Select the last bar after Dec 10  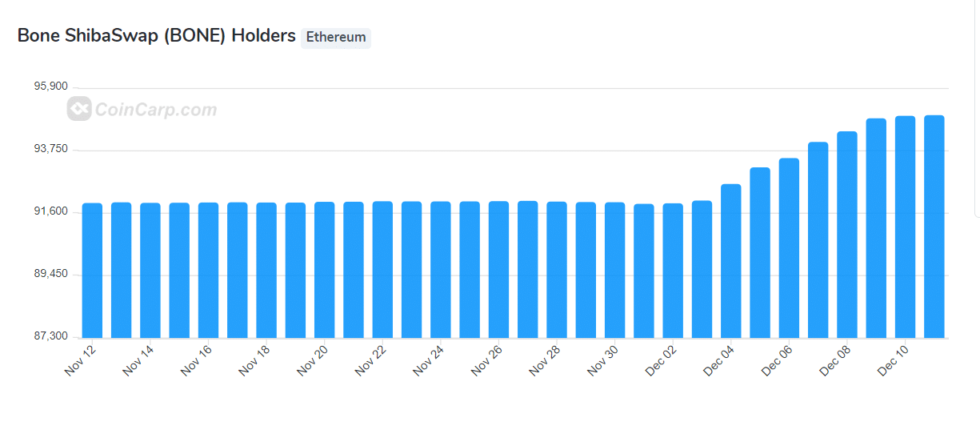[x=934, y=227]
